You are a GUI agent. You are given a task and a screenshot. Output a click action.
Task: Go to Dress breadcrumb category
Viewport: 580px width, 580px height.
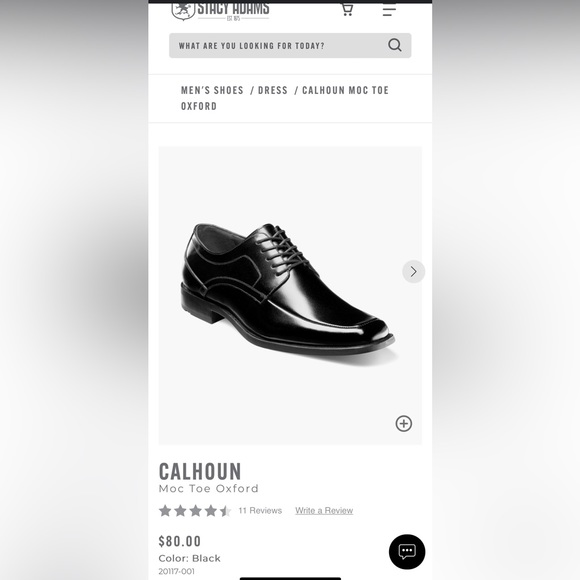point(273,90)
